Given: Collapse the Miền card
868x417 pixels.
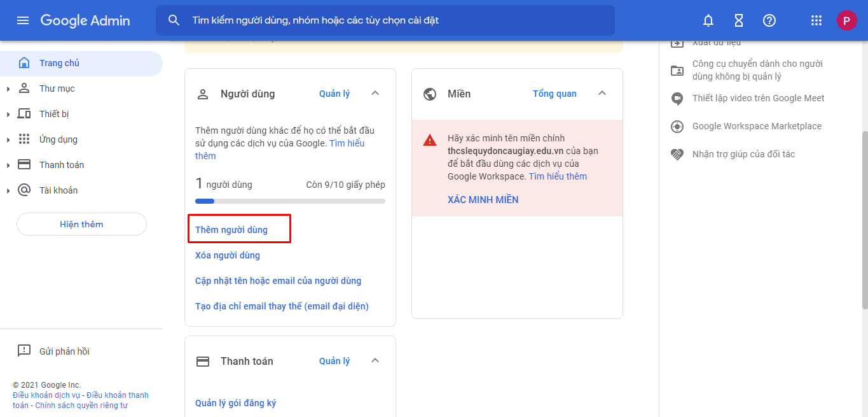Looking at the screenshot, I should [602, 94].
